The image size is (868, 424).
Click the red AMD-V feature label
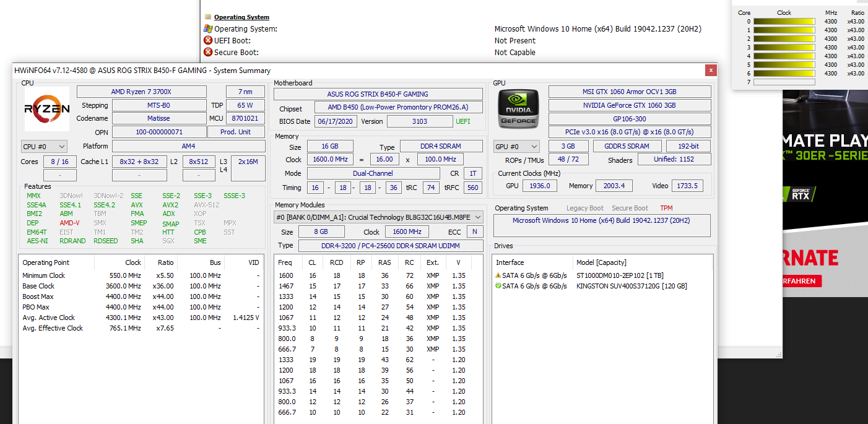point(69,223)
